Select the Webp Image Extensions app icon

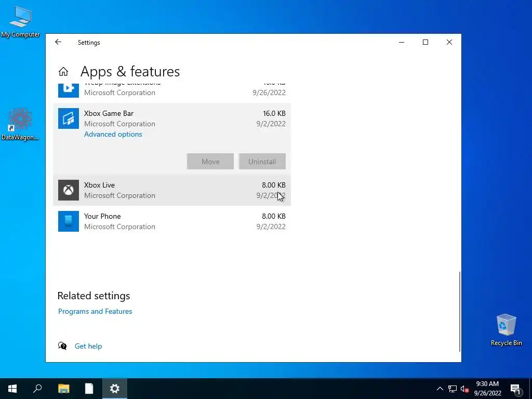69,90
